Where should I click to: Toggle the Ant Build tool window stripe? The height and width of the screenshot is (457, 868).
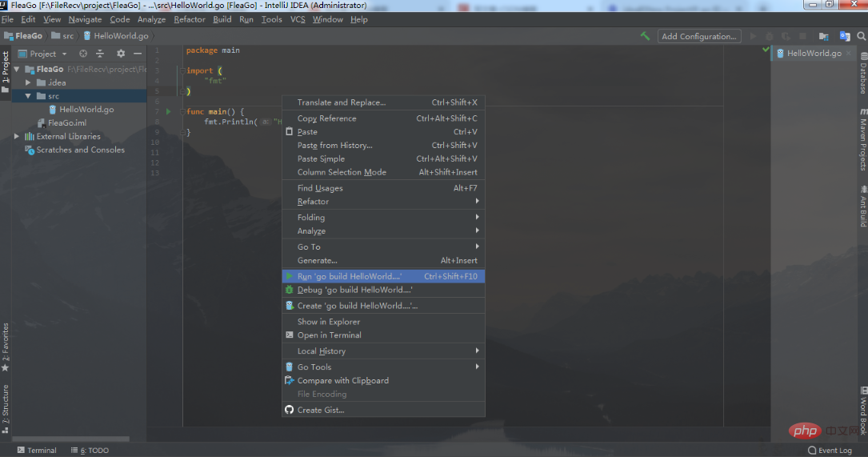(863, 206)
